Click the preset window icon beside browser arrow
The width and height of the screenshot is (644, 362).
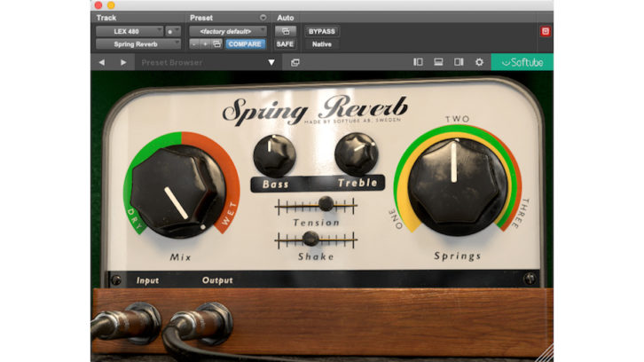pos(295,63)
